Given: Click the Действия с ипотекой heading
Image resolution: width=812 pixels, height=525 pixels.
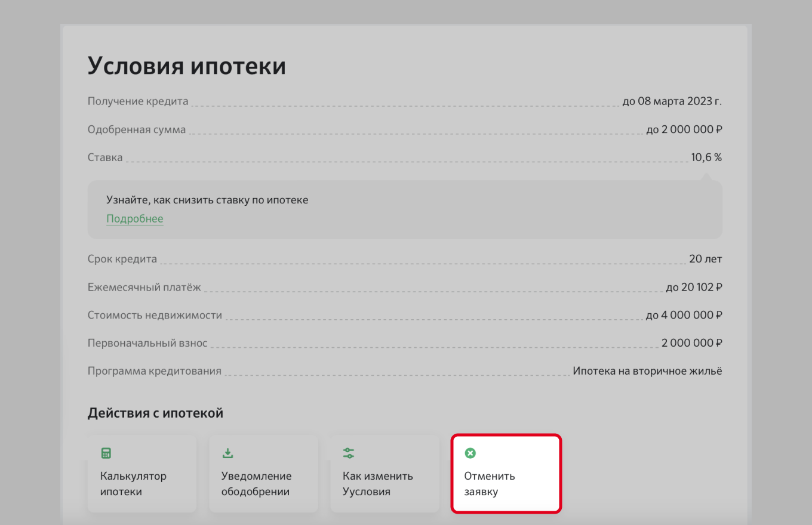Looking at the screenshot, I should [155, 413].
